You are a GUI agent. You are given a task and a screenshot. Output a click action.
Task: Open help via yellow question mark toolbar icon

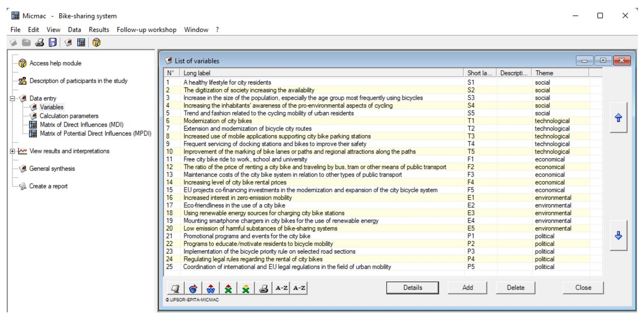click(x=96, y=42)
